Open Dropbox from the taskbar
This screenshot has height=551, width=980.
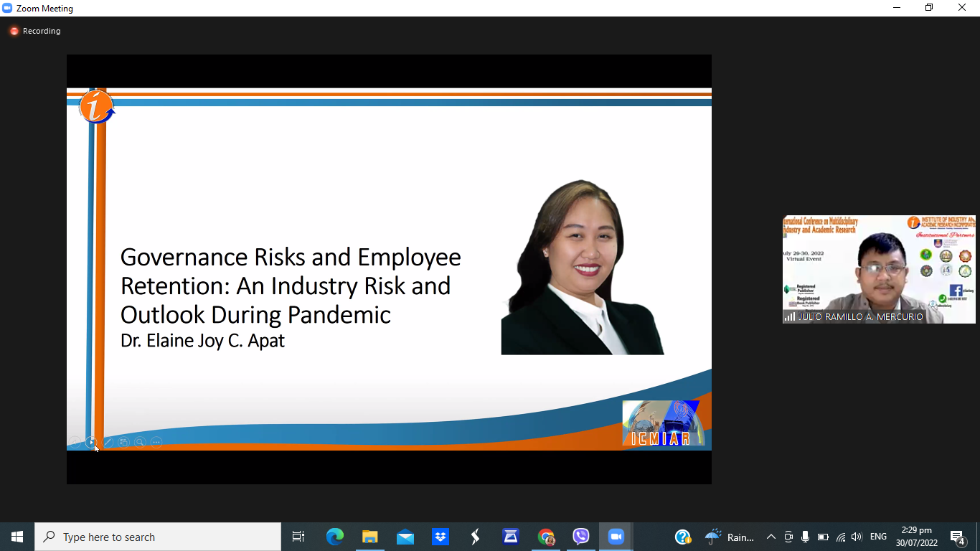pyautogui.click(x=440, y=537)
